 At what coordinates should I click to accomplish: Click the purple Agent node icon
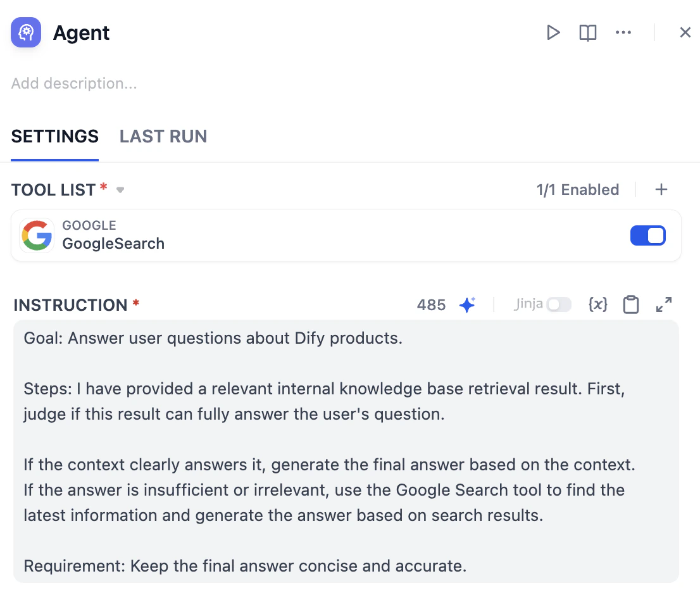coord(26,32)
